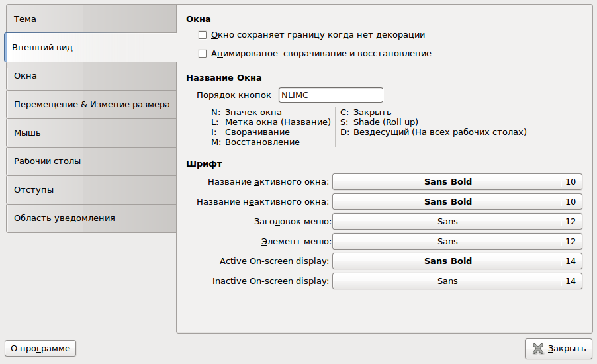
Task: Click the Порядок кнопок label
Action: (234, 95)
